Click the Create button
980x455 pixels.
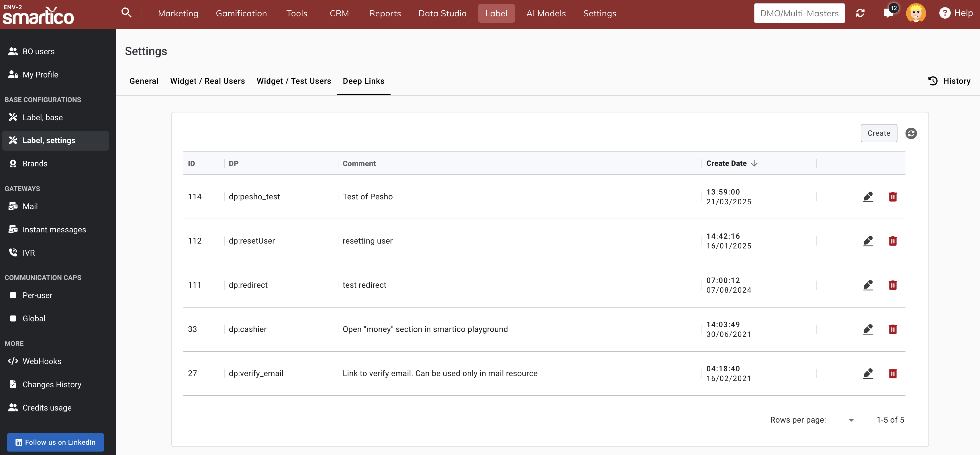pyautogui.click(x=879, y=133)
